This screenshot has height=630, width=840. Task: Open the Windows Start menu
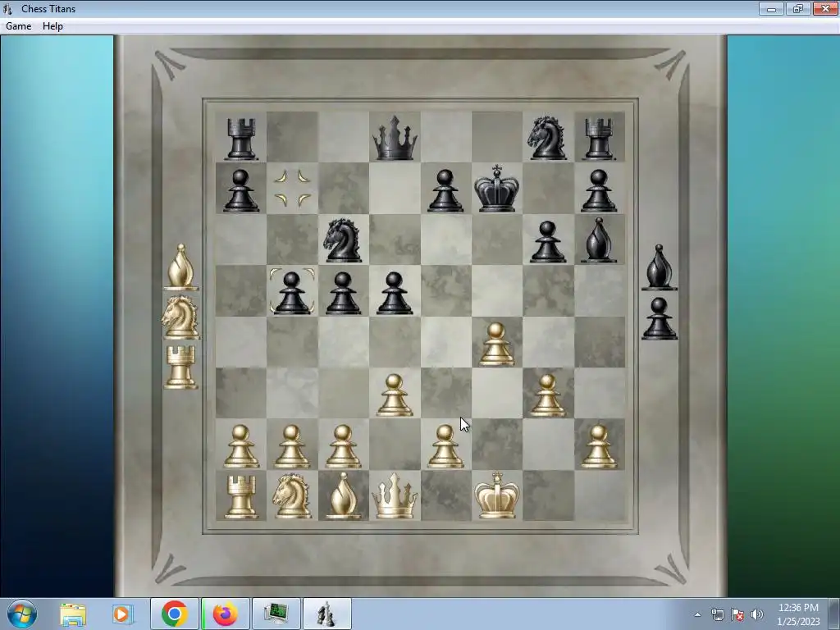21,614
